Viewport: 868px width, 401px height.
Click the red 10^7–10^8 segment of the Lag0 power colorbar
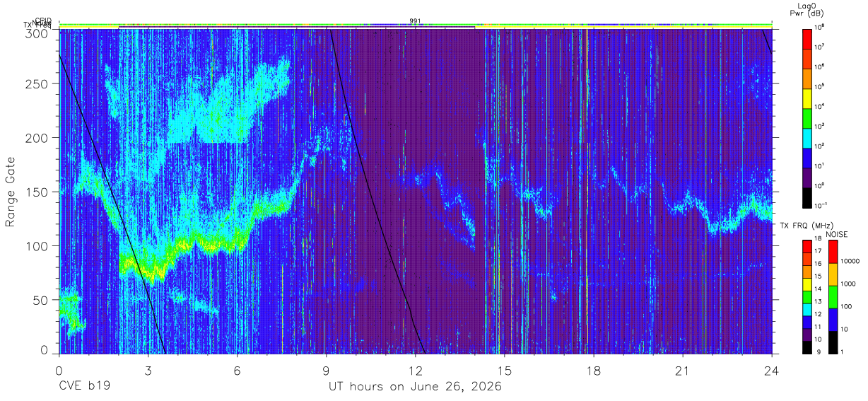pyautogui.click(x=807, y=37)
